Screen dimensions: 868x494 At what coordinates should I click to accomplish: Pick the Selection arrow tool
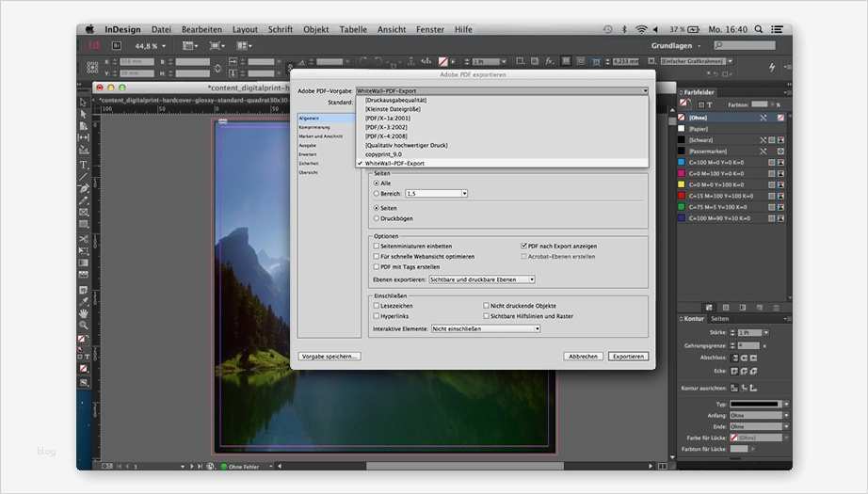pyautogui.click(x=84, y=101)
